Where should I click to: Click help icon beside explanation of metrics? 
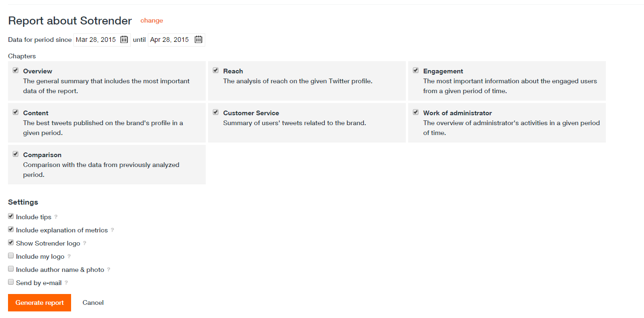click(113, 230)
